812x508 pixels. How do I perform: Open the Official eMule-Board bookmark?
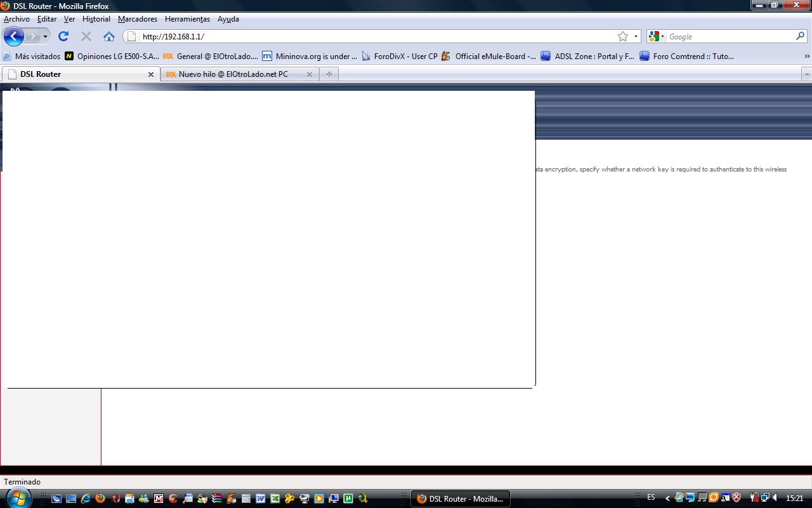coord(489,56)
